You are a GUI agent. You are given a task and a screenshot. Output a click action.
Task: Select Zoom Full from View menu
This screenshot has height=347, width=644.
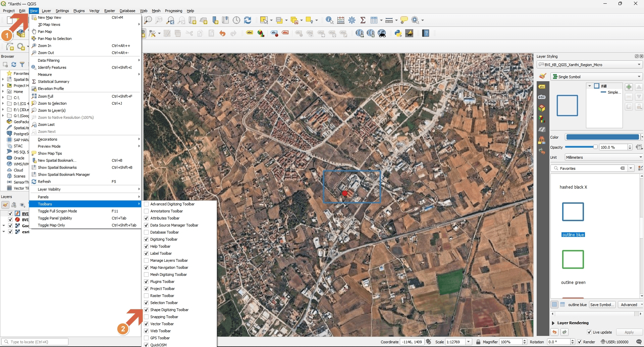click(85, 96)
